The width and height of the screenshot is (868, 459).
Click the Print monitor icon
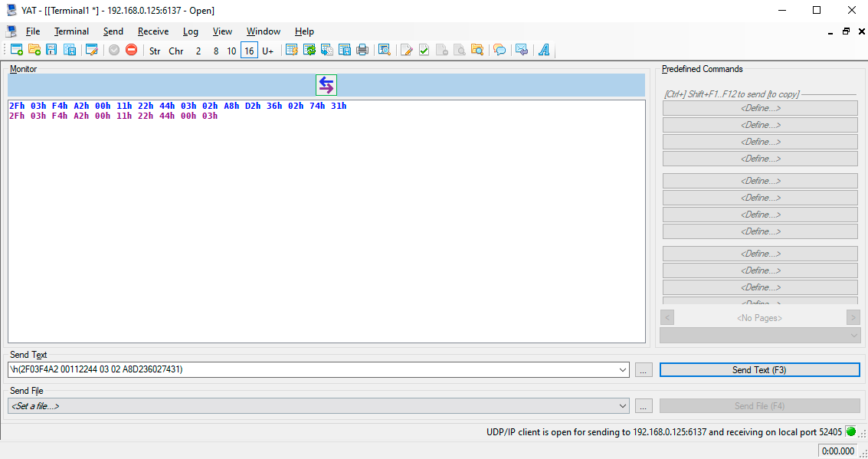[x=362, y=51]
